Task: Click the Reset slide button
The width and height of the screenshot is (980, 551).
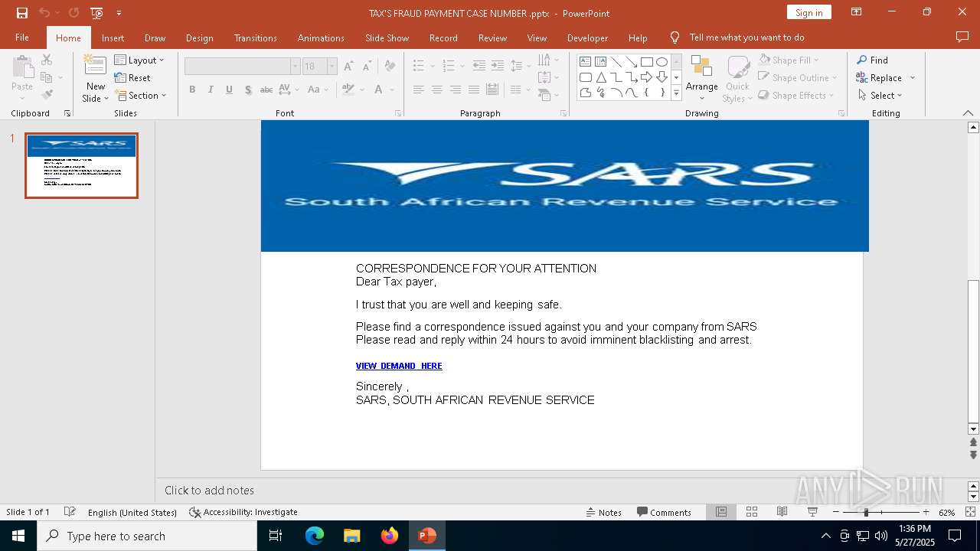Action: pos(132,77)
